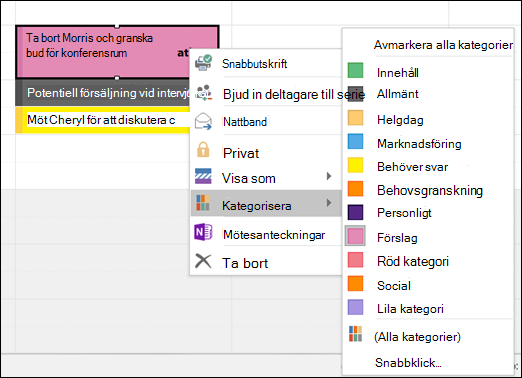Select the Potentiell försäljning vid intervju appointment
This screenshot has width=522, height=378.
tap(103, 93)
